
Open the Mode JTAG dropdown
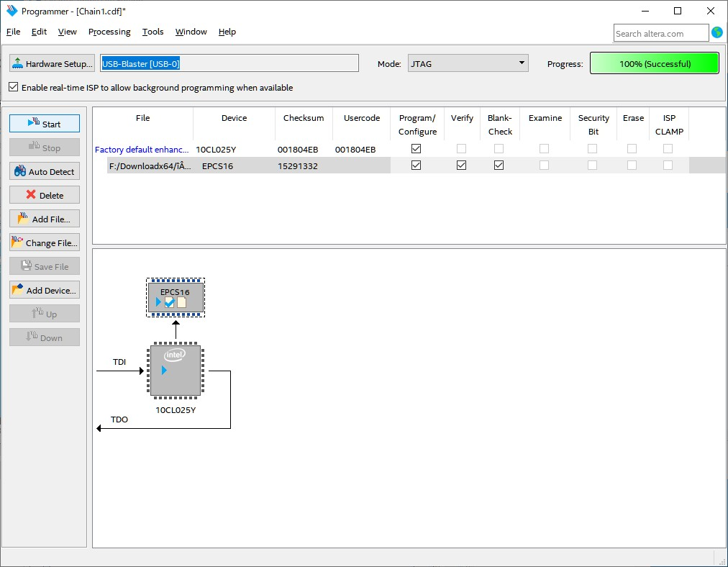tap(468, 63)
